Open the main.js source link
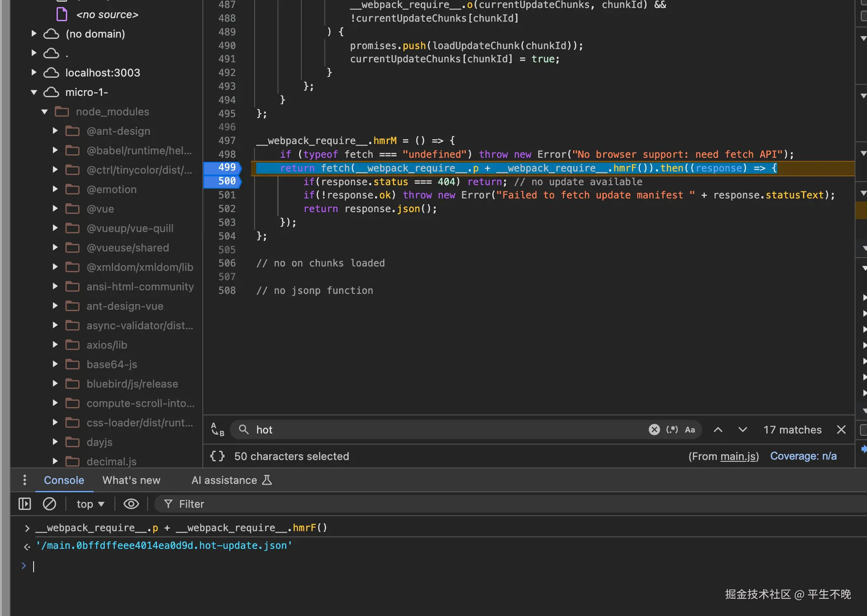867x616 pixels. pos(738,456)
